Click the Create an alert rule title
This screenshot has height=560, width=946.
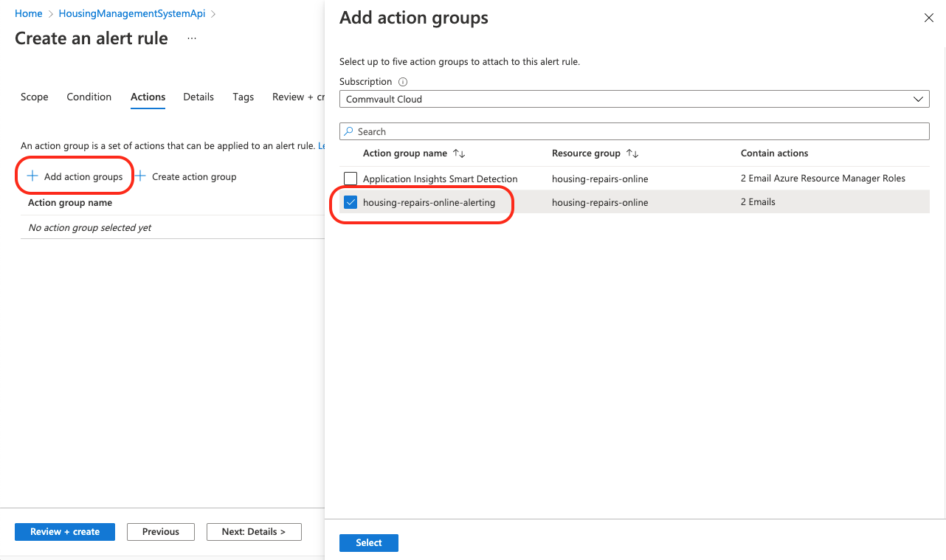(92, 38)
